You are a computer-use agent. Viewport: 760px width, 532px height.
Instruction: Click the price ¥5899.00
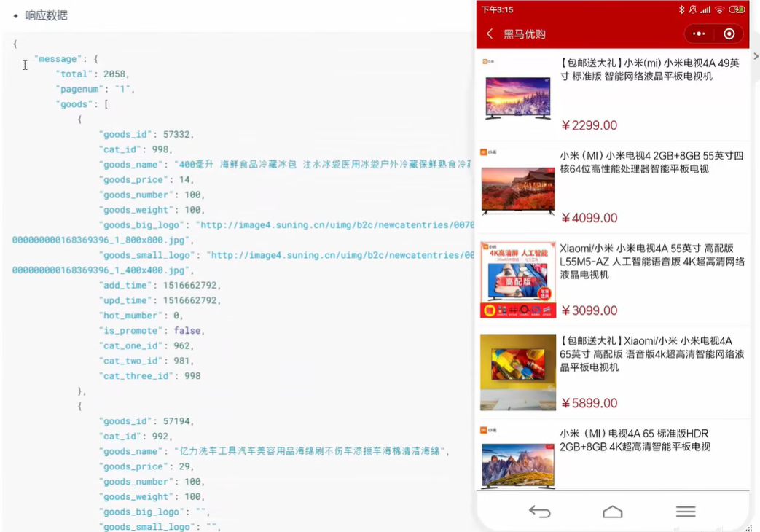click(x=589, y=404)
